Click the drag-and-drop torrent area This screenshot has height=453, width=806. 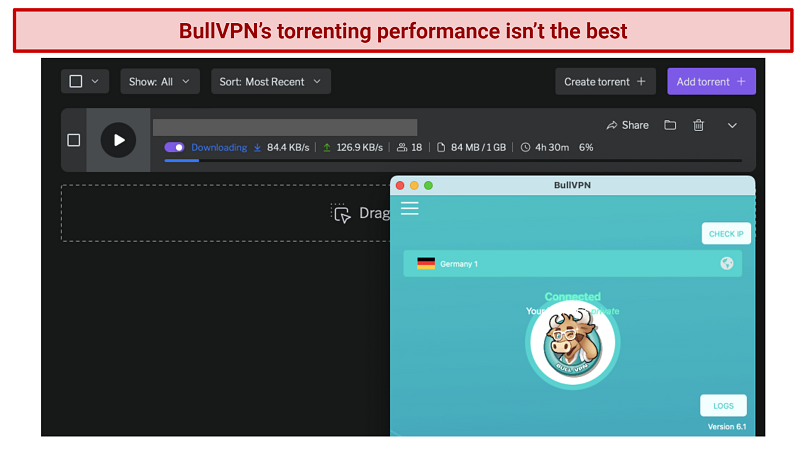(x=226, y=213)
